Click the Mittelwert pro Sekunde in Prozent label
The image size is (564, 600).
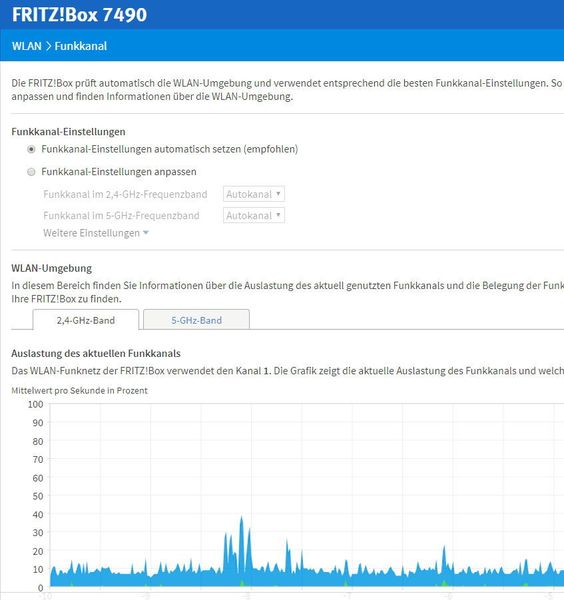click(x=80, y=391)
